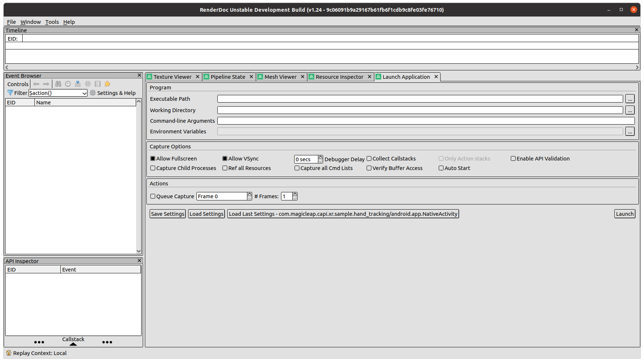Click the forward navigation arrow in Controls
Viewport: 644px width, 362px height.
(46, 84)
